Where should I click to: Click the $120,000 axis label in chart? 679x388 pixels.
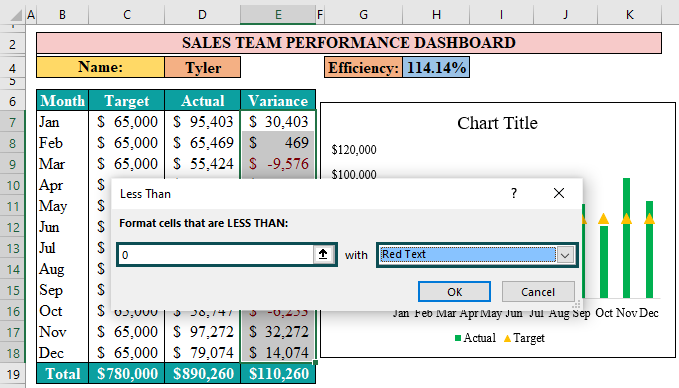[x=354, y=150]
